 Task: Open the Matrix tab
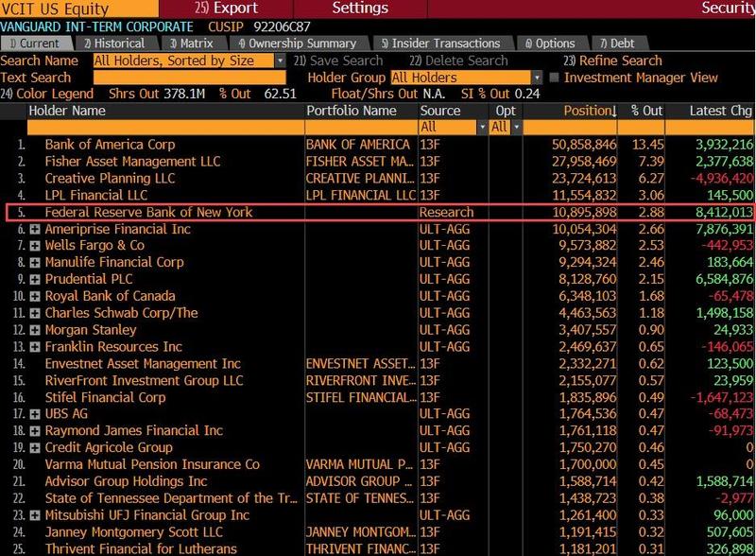(192, 43)
